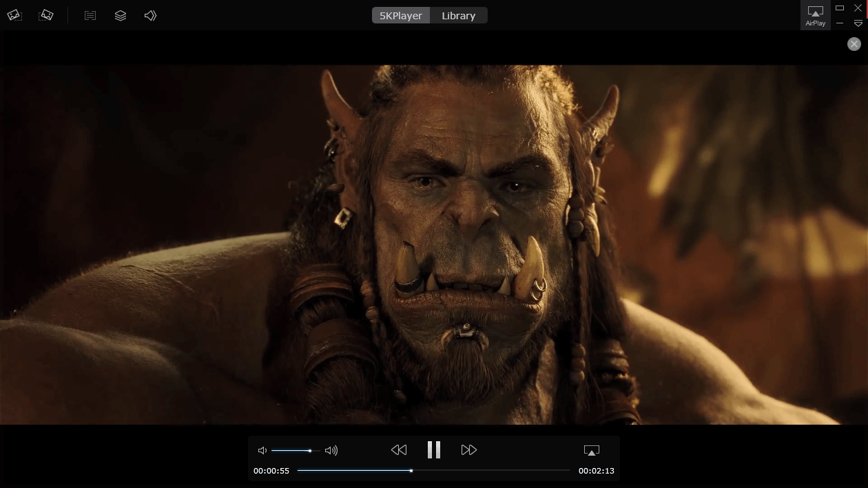Open the audio track speaker icon in top toolbar

coord(151,15)
